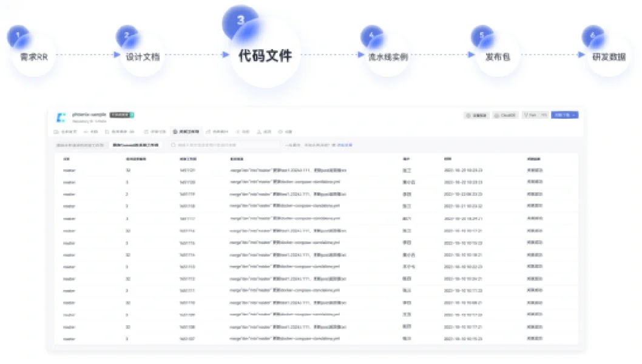Click the first gray button left of CloudIDE
The height and width of the screenshot is (364, 642).
(476, 115)
